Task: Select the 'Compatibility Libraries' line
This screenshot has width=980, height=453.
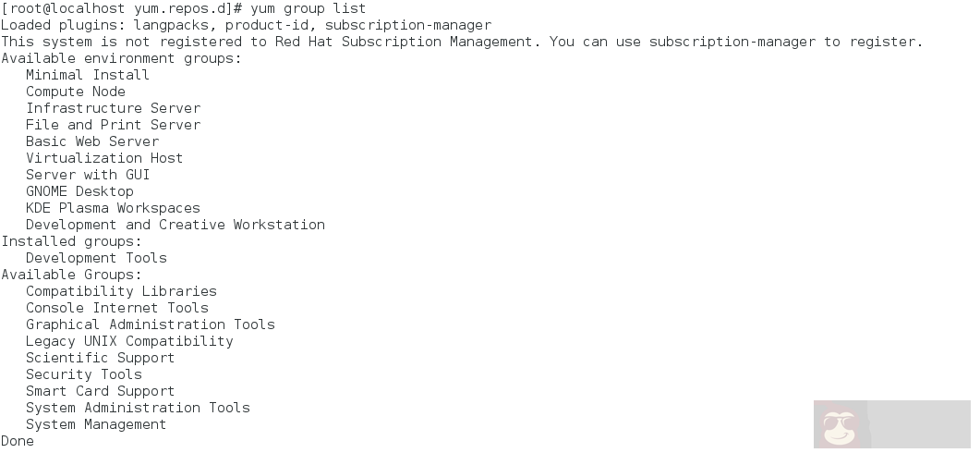Action: click(x=121, y=291)
